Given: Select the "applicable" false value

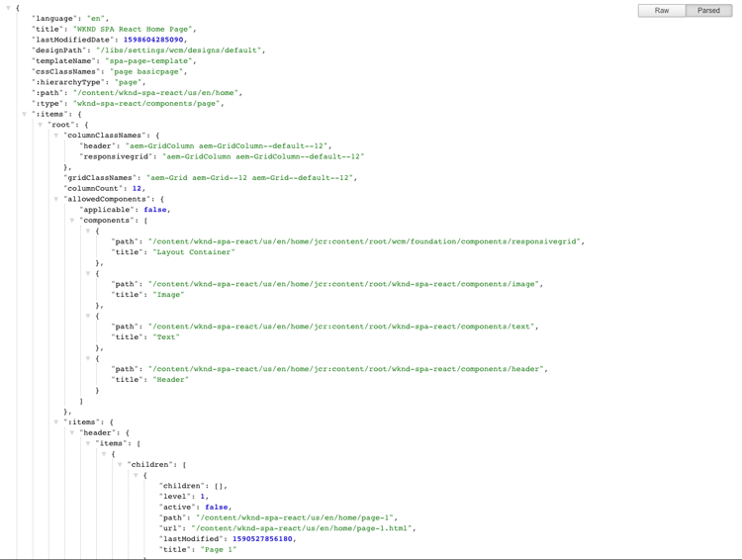Looking at the screenshot, I should tap(155, 210).
